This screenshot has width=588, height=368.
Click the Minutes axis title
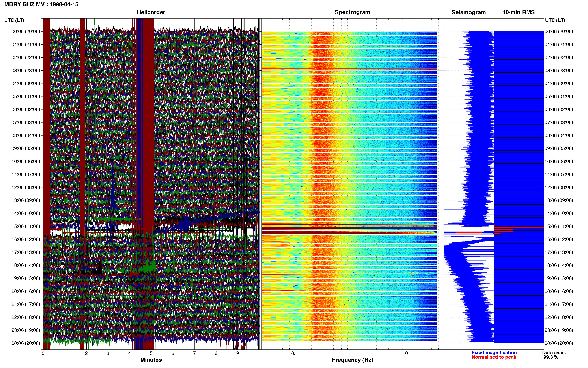[x=151, y=360]
